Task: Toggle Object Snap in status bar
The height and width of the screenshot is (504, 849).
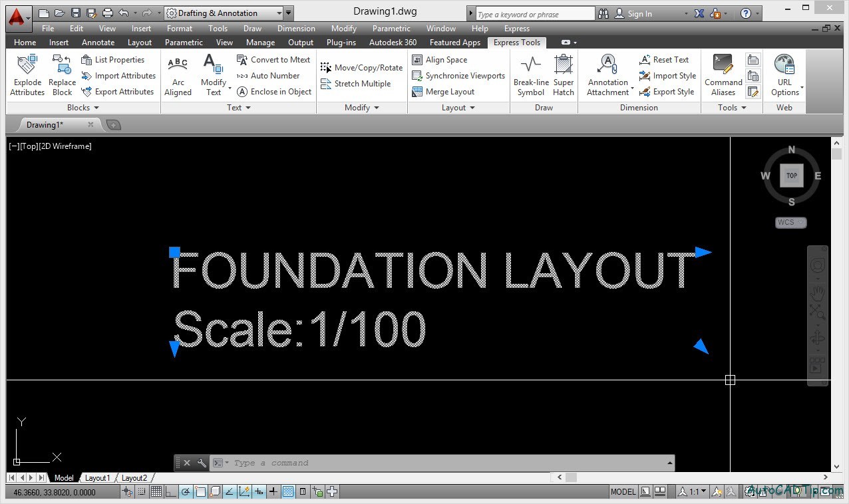Action: (200, 492)
